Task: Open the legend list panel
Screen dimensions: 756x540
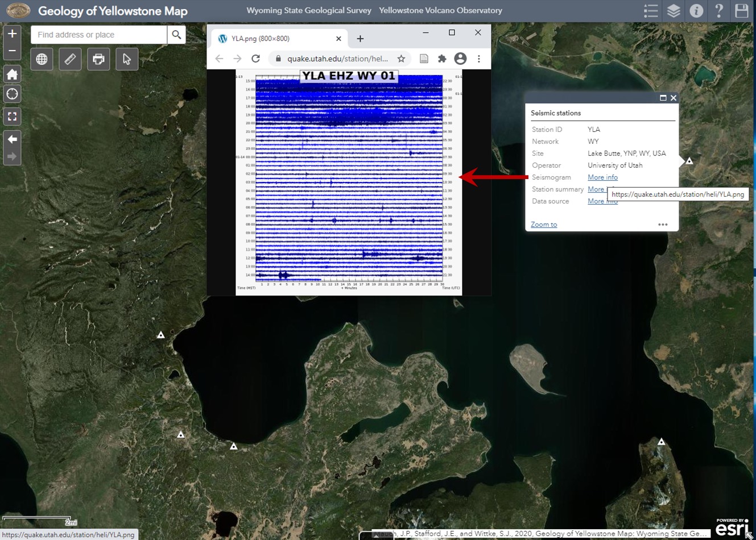Action: tap(651, 11)
